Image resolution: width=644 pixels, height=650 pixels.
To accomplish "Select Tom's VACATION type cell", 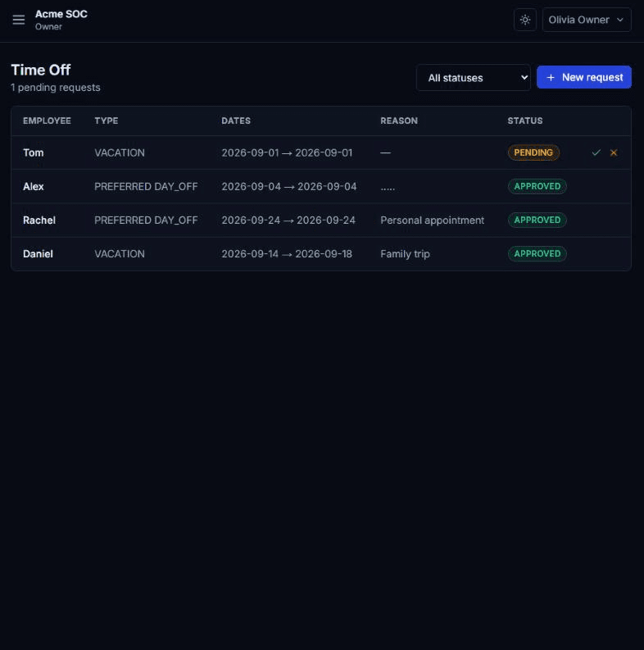I will [x=120, y=152].
